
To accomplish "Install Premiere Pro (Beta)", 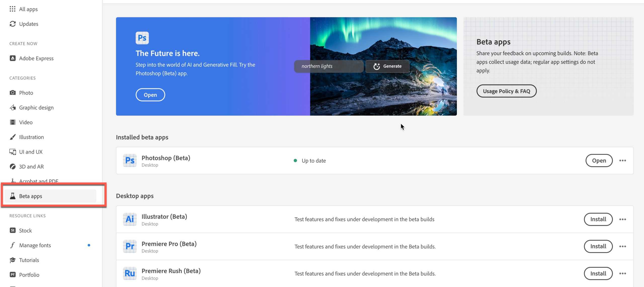I will click(598, 247).
